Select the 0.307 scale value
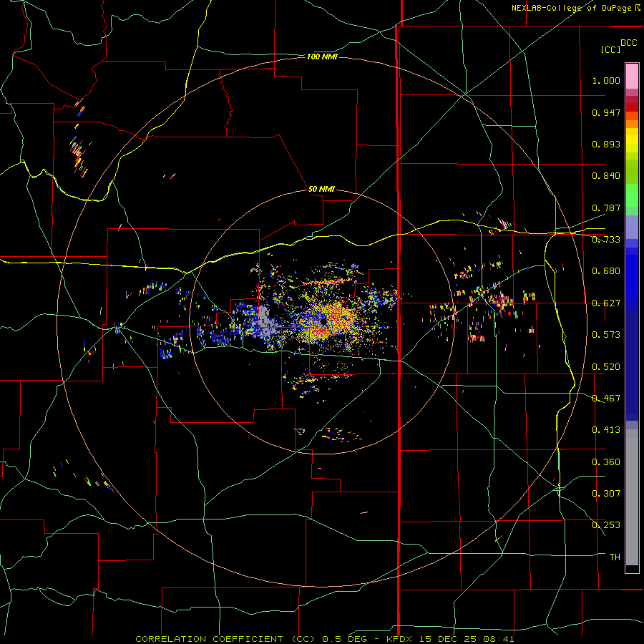644x644 pixels. [606, 493]
